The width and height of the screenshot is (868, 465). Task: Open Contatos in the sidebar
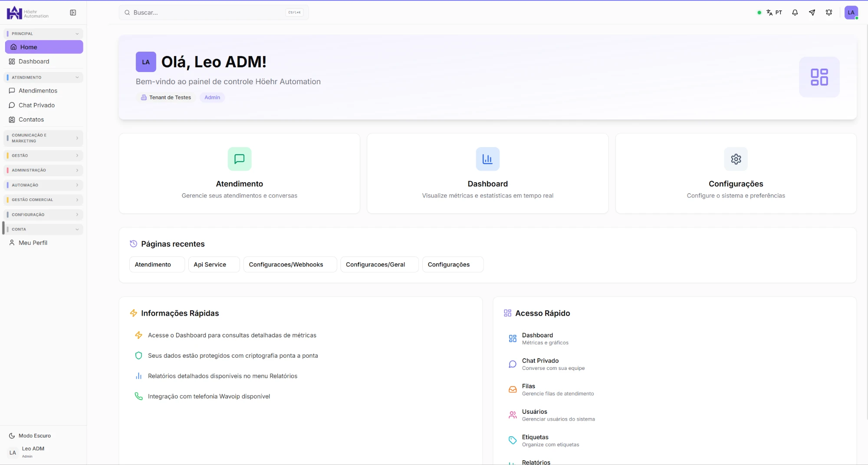point(44,120)
